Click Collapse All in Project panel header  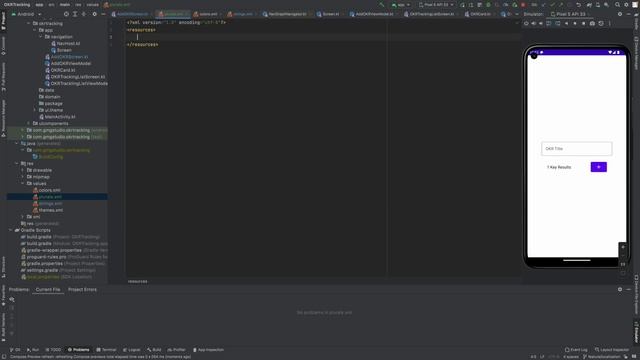[84, 14]
